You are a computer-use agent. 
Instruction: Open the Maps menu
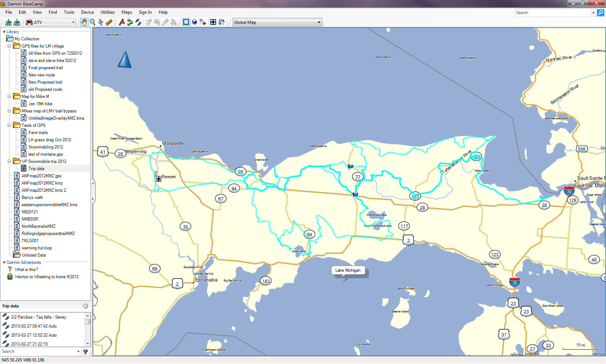pos(127,12)
